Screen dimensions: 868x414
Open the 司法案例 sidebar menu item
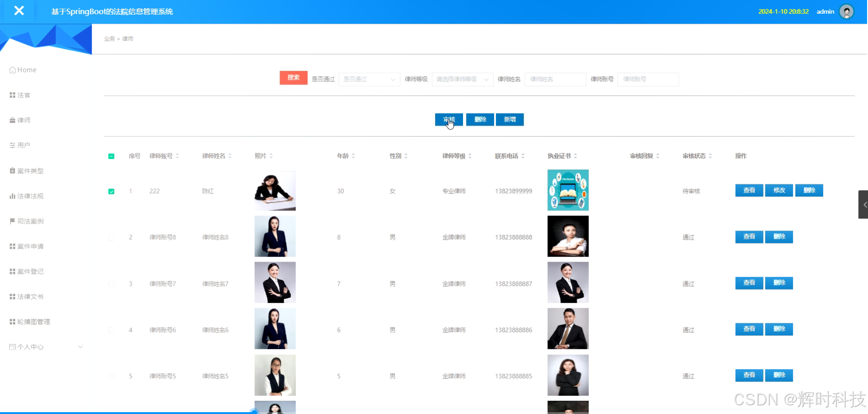[26, 221]
